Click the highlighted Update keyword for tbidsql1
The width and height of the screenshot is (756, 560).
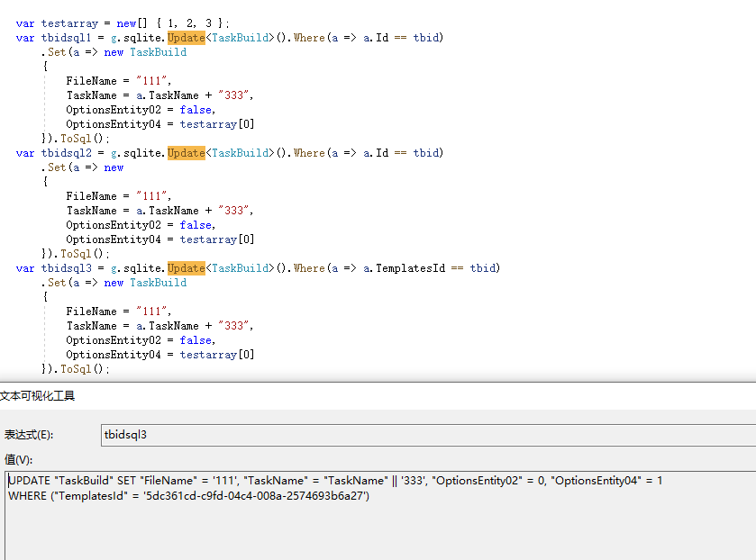187,37
